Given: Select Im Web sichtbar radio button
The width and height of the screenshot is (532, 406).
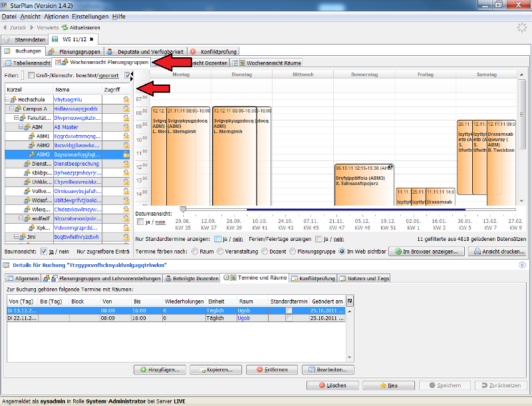Looking at the screenshot, I should click(x=342, y=252).
